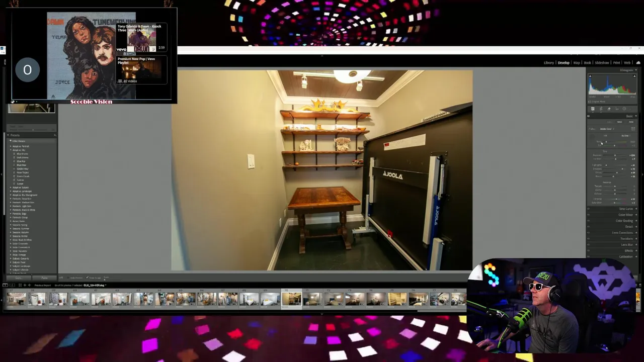Screen dimensions: 644x362
Task: Open the Slideshow module
Action: click(x=602, y=63)
